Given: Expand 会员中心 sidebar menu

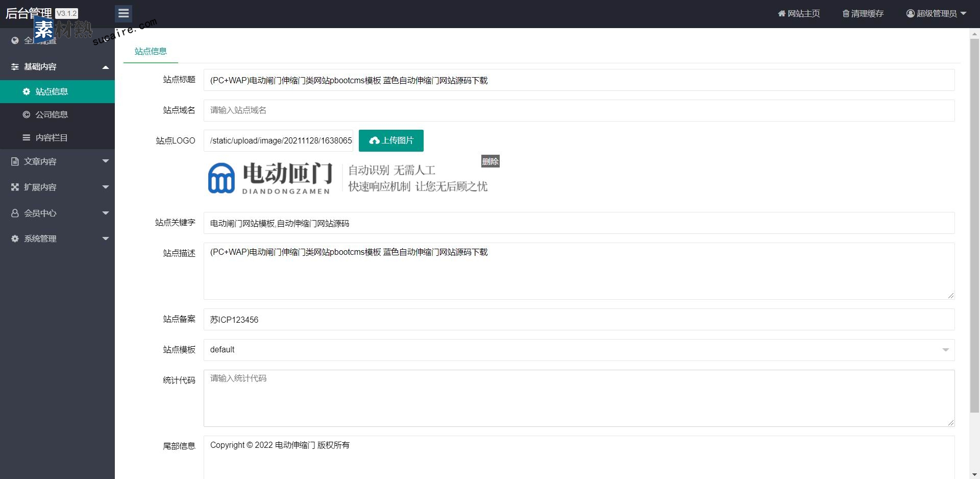Looking at the screenshot, I should tap(57, 213).
